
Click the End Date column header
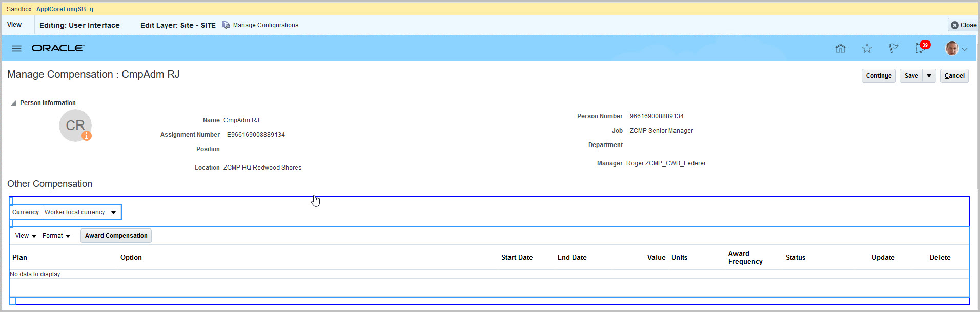coord(572,258)
